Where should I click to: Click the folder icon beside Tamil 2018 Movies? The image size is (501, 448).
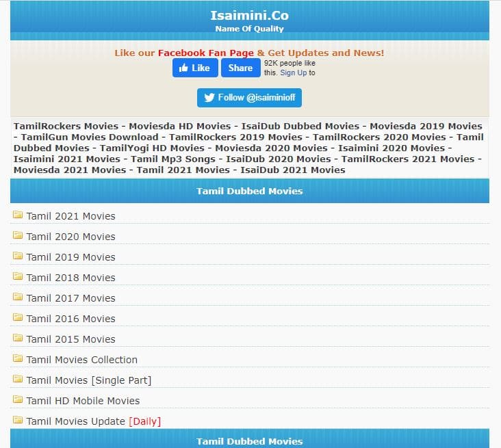(x=18, y=276)
